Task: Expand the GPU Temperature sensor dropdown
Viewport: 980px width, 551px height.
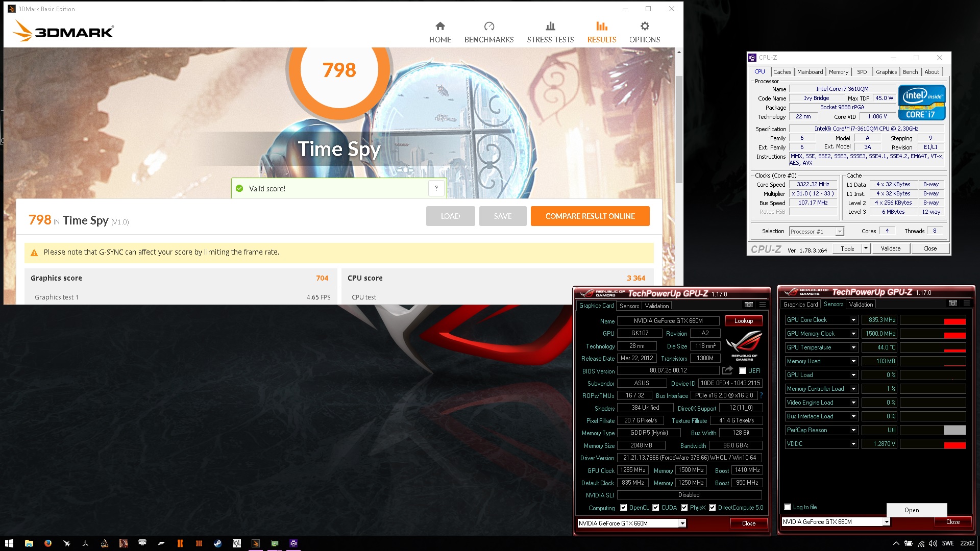Action: pos(853,347)
